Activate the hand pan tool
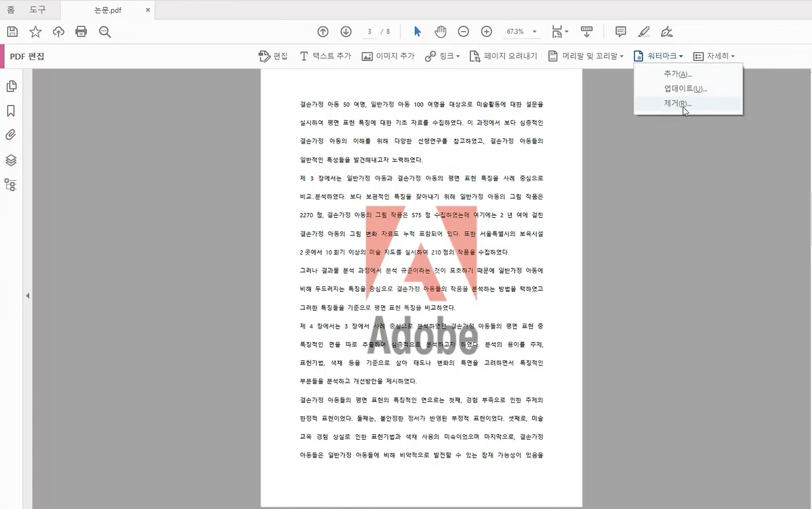812x509 pixels. [440, 32]
